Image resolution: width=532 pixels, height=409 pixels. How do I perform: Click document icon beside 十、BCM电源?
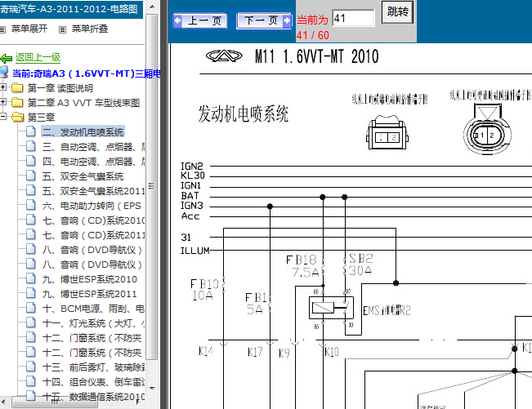coord(30,308)
